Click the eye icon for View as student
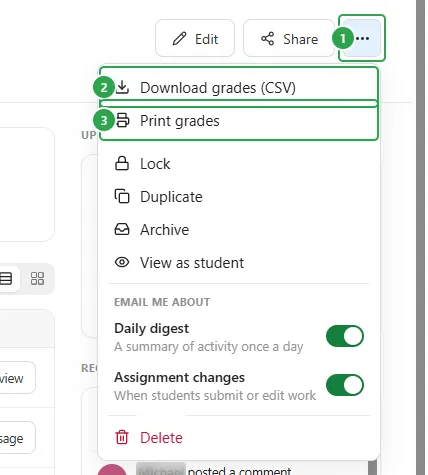This screenshot has width=428, height=475. click(122, 262)
